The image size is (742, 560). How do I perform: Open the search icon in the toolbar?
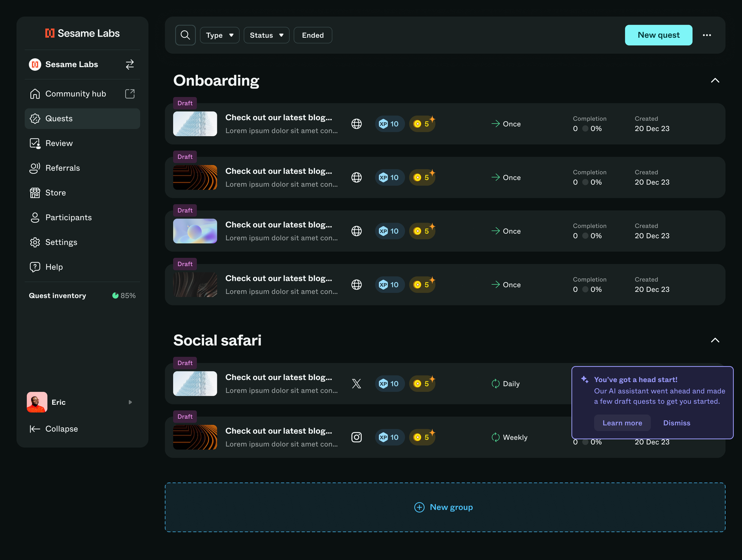pyautogui.click(x=185, y=35)
